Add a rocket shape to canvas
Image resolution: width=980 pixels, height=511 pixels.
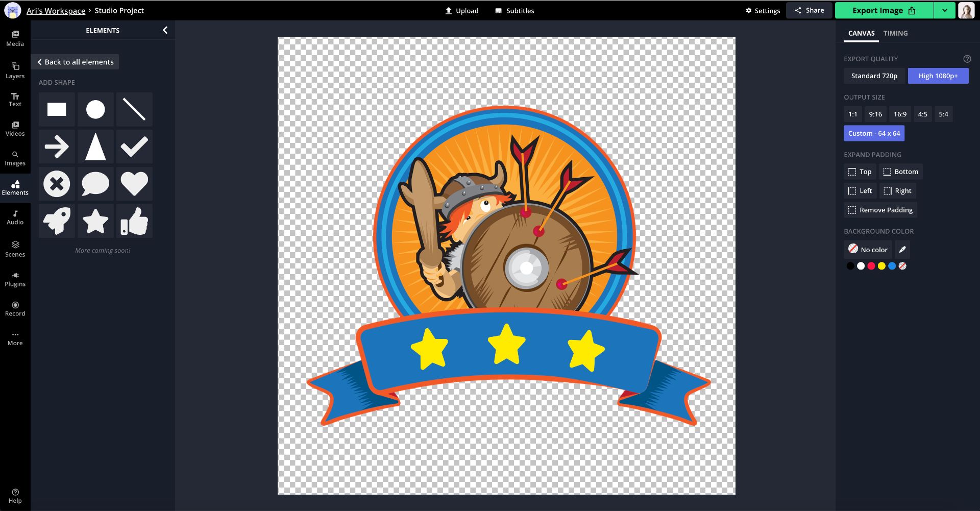pyautogui.click(x=57, y=221)
